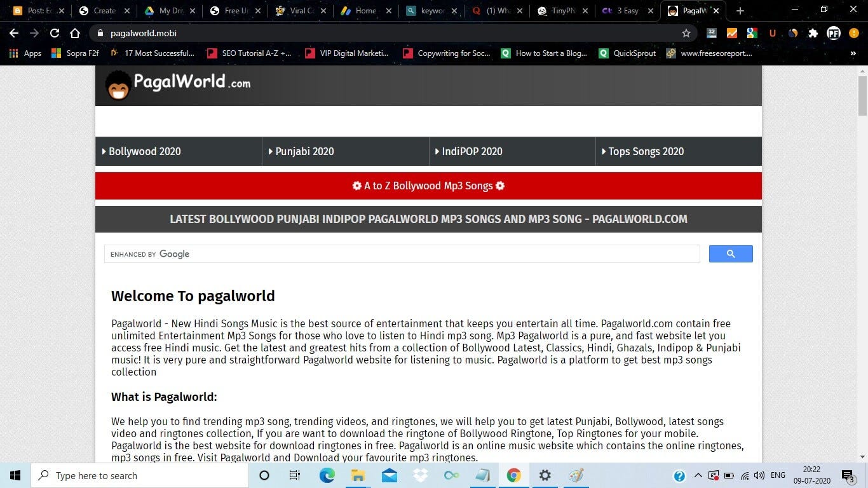Expand the hidden bookmarks overflow chevron

click(853, 53)
